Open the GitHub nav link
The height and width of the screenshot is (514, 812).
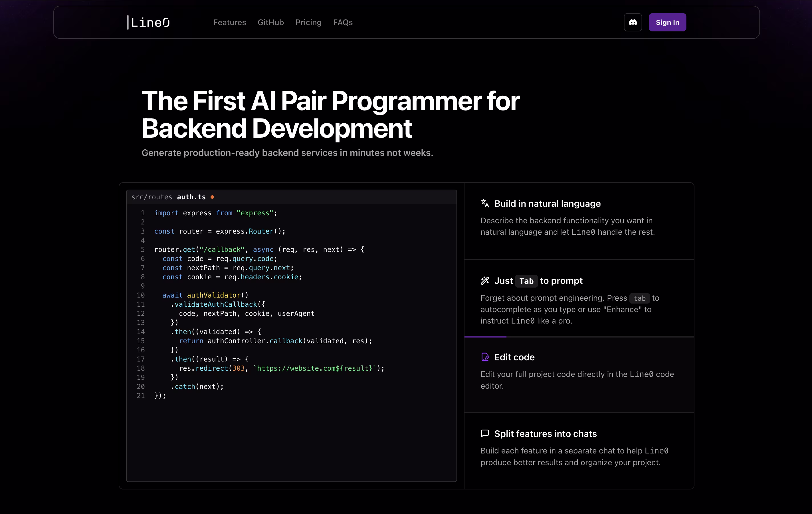pyautogui.click(x=270, y=22)
